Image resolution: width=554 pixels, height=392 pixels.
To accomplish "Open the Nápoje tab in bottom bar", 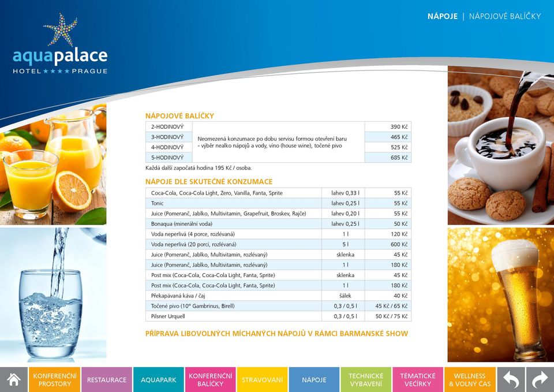I will point(314,380).
